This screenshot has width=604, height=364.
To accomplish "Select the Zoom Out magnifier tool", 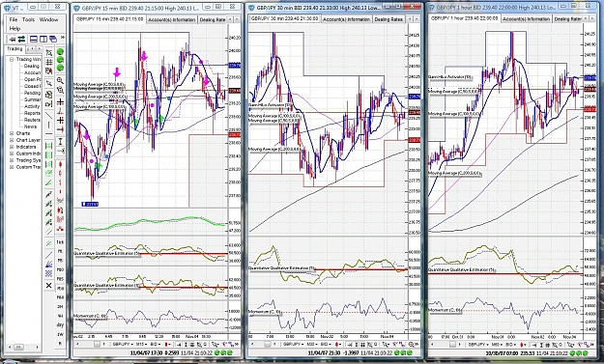I will tap(60, 90).
